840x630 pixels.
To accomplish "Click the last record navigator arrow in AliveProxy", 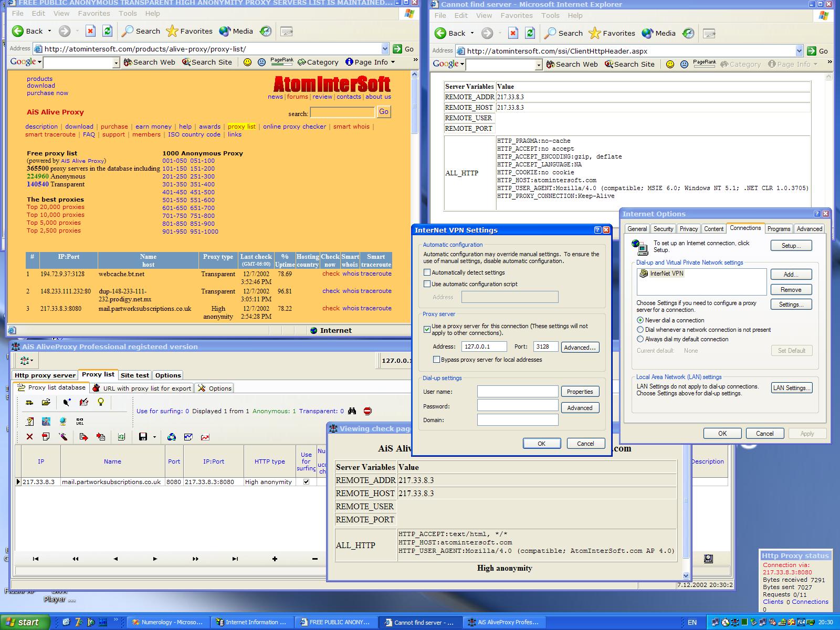I will [235, 559].
